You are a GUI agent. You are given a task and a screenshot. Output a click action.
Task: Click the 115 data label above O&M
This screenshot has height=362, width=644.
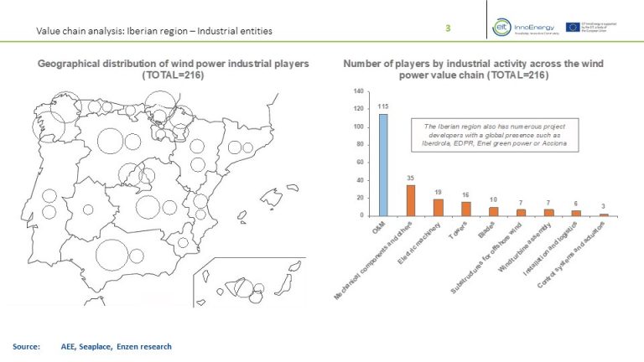click(x=382, y=106)
